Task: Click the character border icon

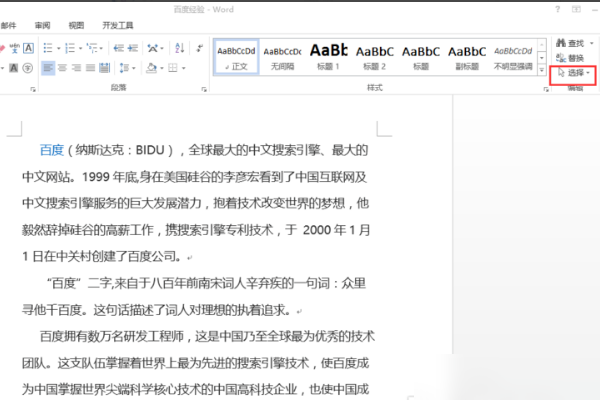Action: click(x=26, y=47)
